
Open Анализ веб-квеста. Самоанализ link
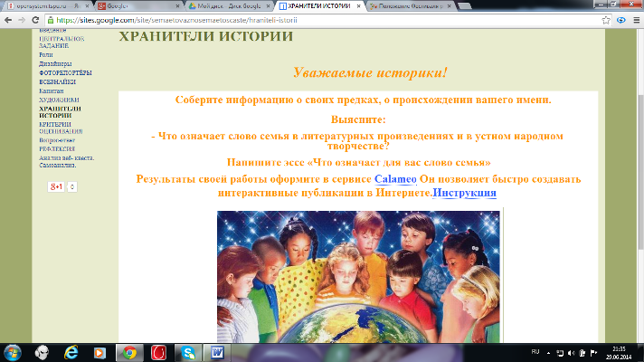click(67, 161)
